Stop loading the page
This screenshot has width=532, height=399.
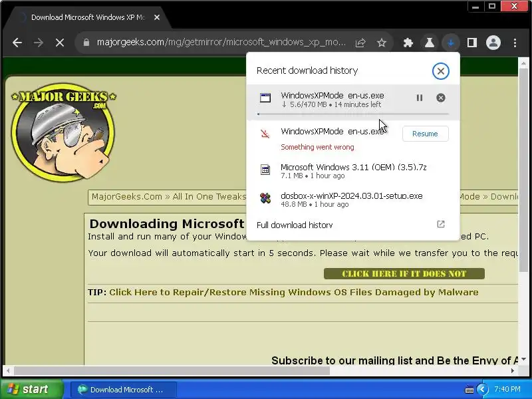(60, 43)
